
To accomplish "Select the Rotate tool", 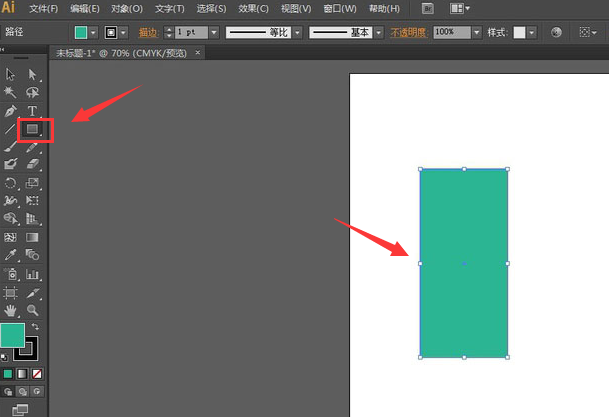I will [x=11, y=183].
